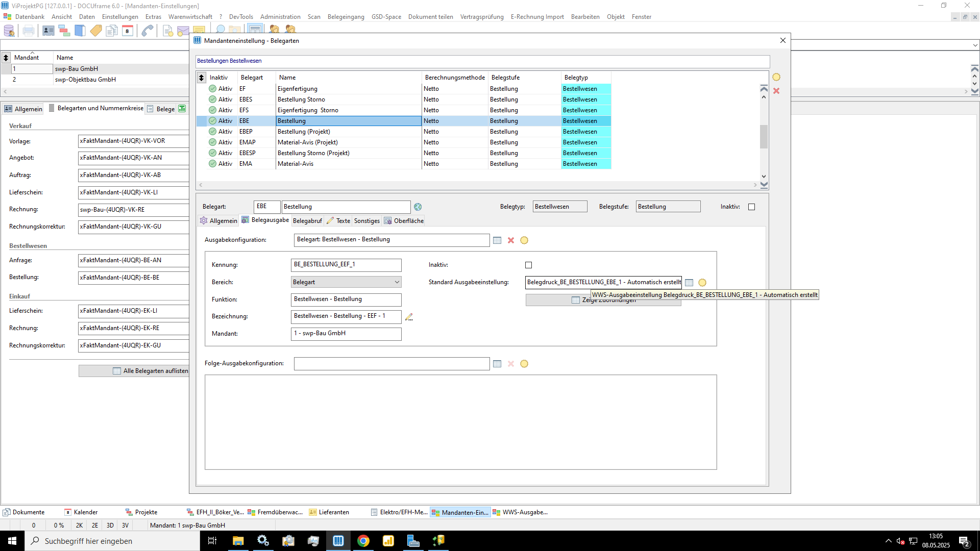
Task: Select Belegarten und Nummernkreise tab in main window
Action: coord(96,108)
